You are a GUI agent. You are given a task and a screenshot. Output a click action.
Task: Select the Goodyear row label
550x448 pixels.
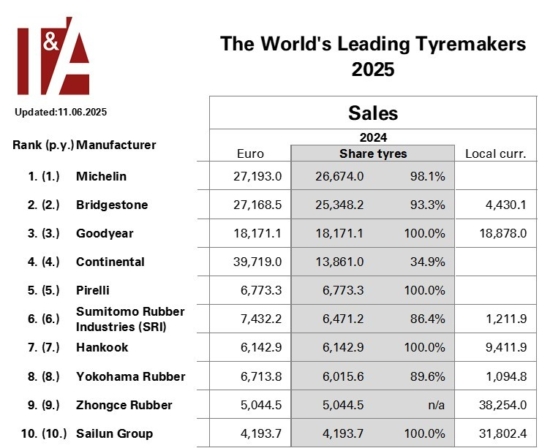[x=105, y=234]
